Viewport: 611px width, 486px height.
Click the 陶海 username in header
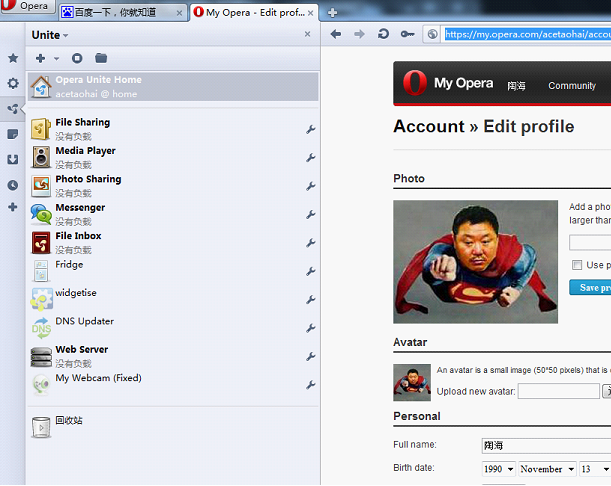(516, 86)
